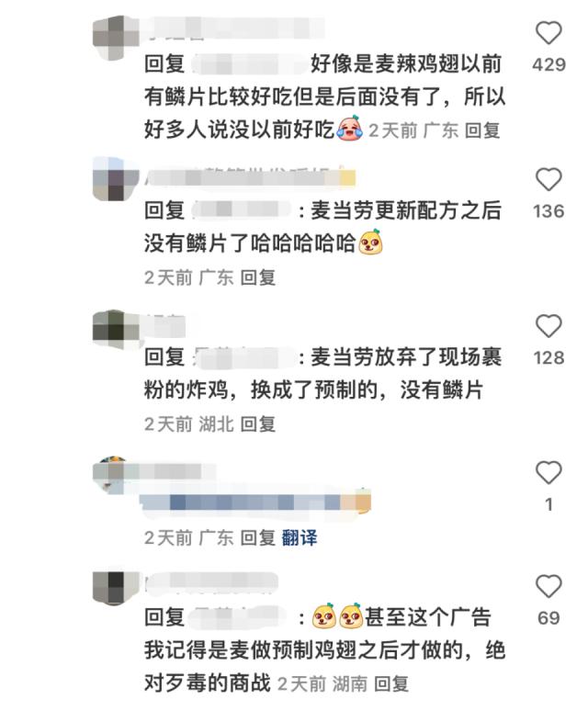
Task: Open the mentioned user in the 麦当劳放弃了 reply
Action: tap(243, 356)
